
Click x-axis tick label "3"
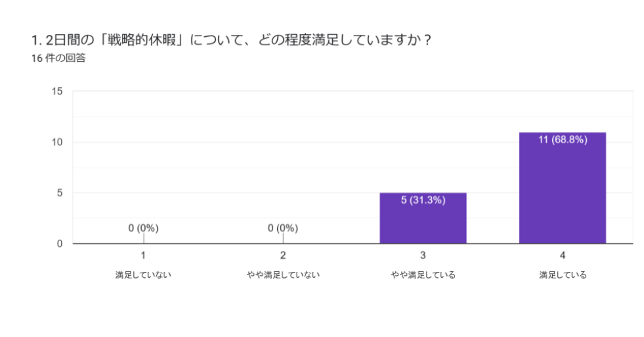click(x=423, y=255)
